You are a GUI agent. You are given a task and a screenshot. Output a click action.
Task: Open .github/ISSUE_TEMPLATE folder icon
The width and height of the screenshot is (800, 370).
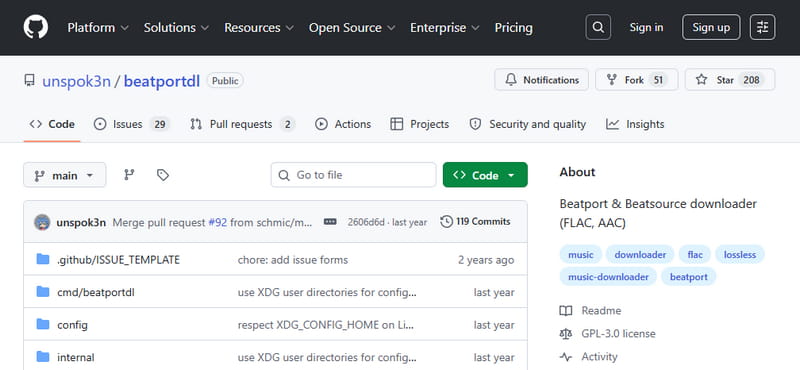tap(43, 259)
